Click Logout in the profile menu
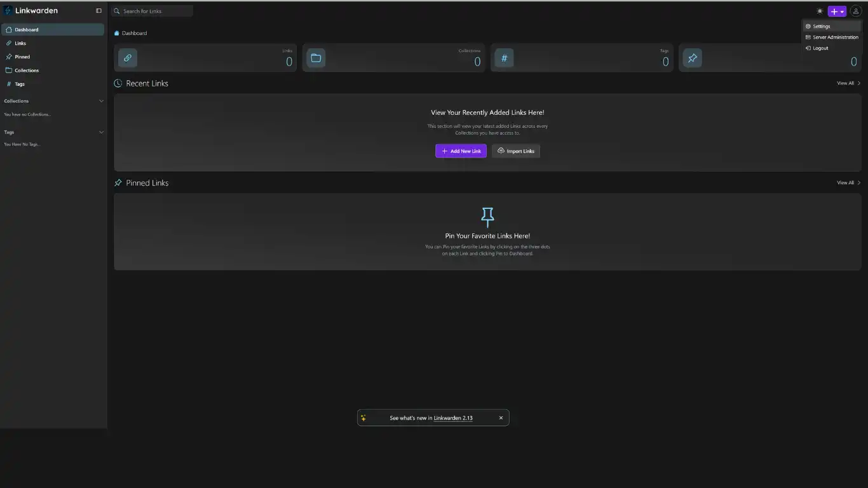The width and height of the screenshot is (868, 488). click(820, 48)
